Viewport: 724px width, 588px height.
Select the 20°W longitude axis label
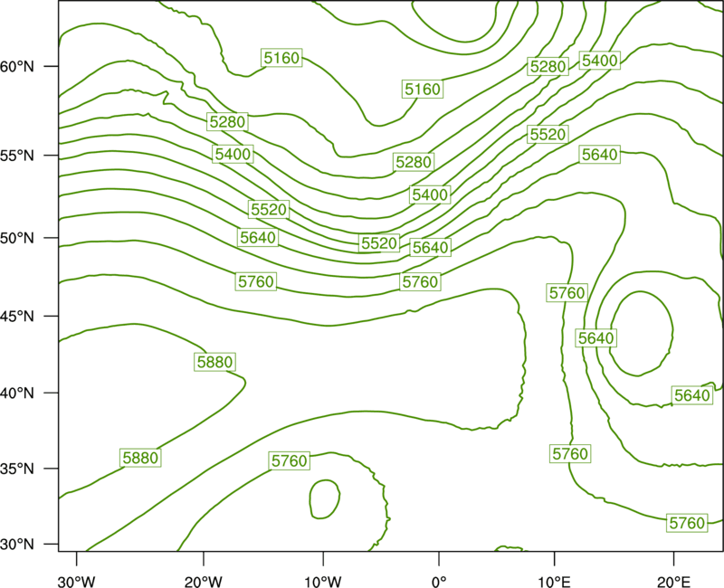203,582
